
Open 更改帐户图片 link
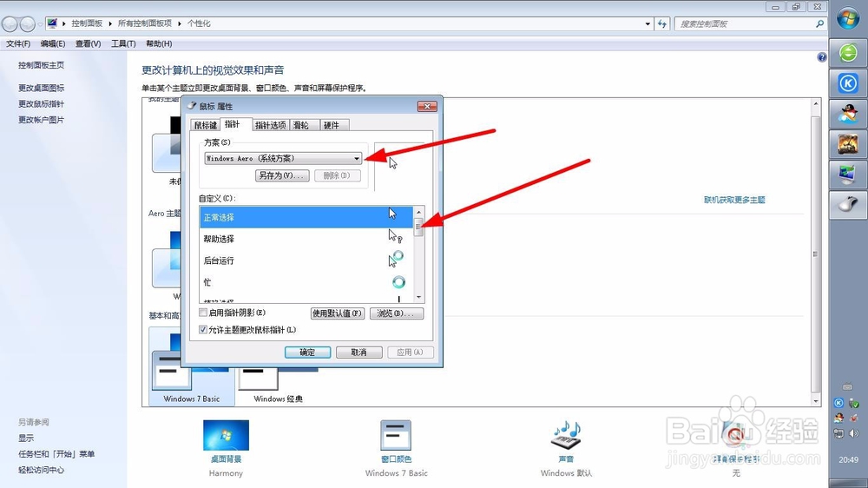[x=41, y=120]
